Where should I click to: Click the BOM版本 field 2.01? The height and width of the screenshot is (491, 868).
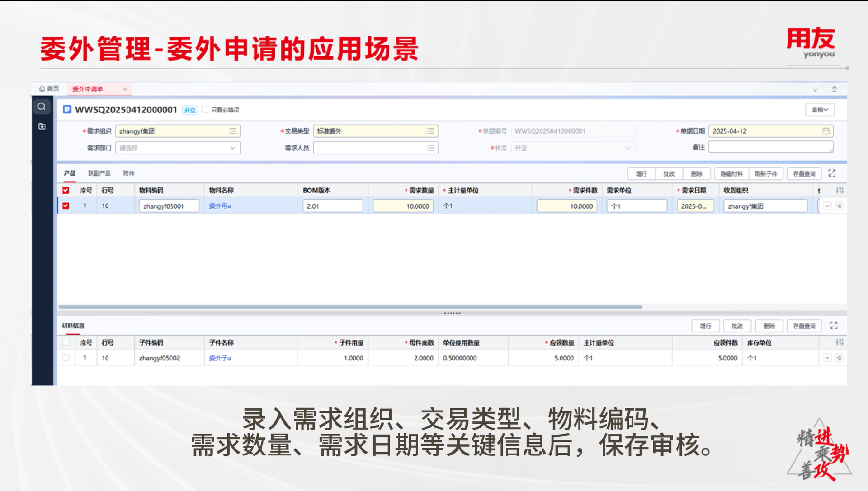coord(333,206)
